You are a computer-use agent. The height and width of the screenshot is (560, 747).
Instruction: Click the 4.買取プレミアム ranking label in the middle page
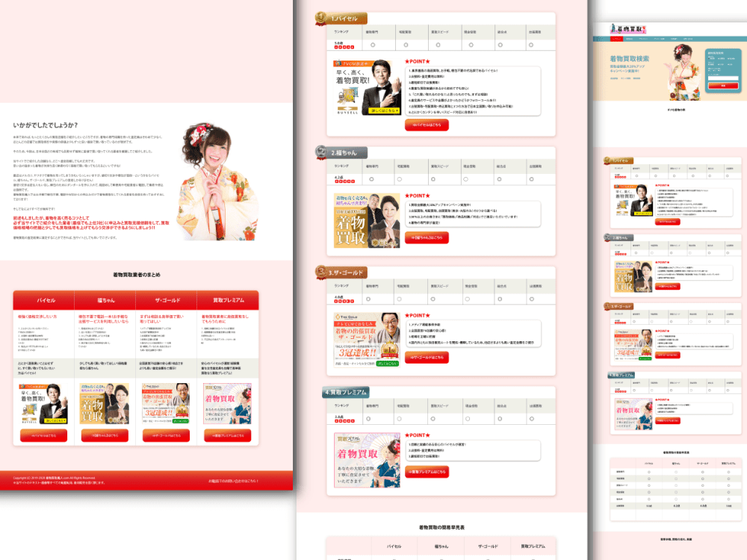click(346, 392)
